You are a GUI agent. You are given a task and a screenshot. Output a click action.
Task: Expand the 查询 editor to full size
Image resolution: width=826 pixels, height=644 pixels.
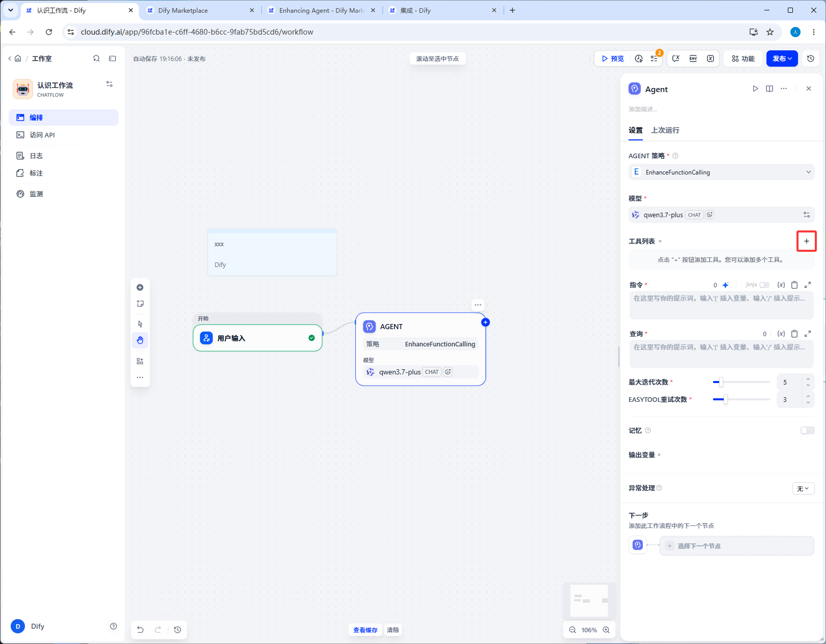(808, 334)
